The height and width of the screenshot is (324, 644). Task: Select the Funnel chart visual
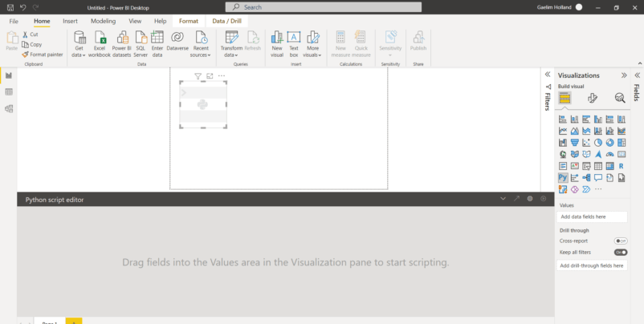tap(575, 143)
